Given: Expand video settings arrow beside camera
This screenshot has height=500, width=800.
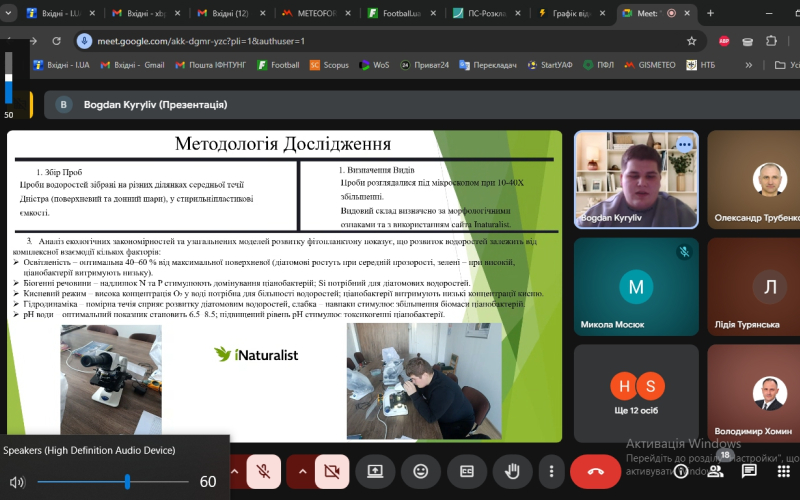Looking at the screenshot, I should click(x=301, y=470).
